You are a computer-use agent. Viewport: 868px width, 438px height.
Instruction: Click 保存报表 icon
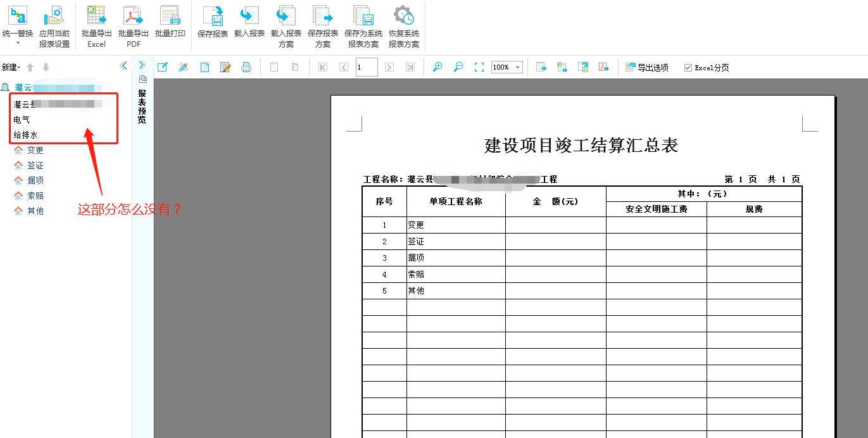pos(213,21)
